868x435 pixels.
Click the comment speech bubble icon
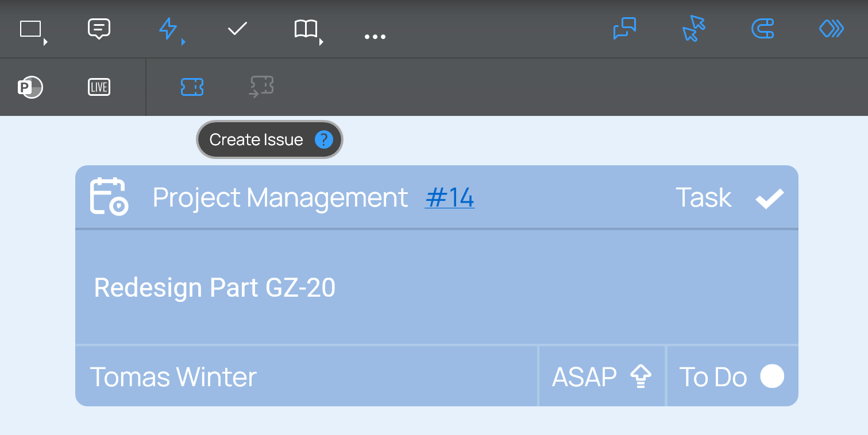[99, 29]
